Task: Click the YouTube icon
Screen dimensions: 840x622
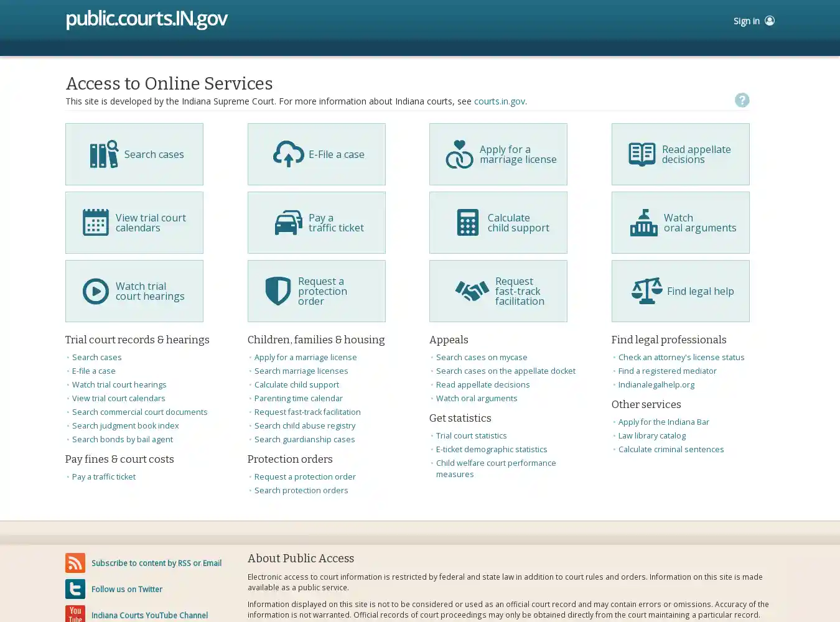Action: (75, 615)
